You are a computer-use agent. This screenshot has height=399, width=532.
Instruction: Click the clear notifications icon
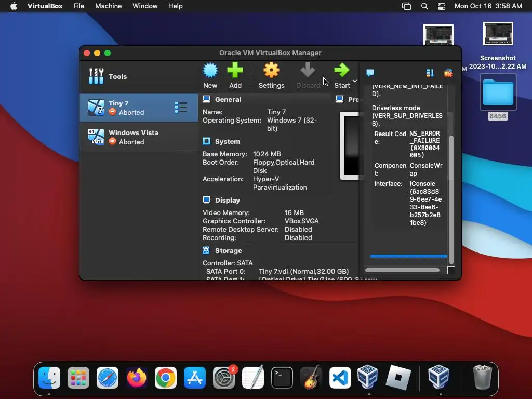pyautogui.click(x=448, y=73)
